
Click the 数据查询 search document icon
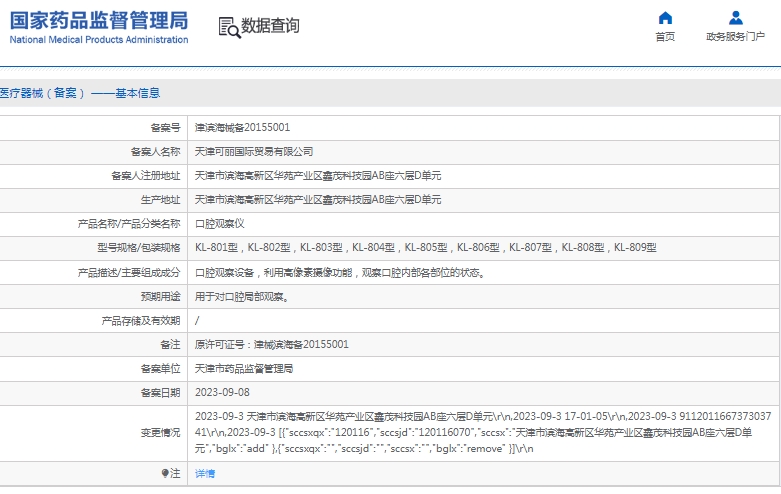tap(229, 27)
